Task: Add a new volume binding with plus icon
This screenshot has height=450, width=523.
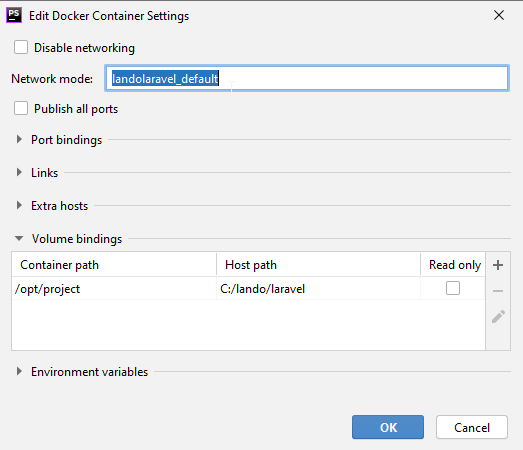Action: 498,265
